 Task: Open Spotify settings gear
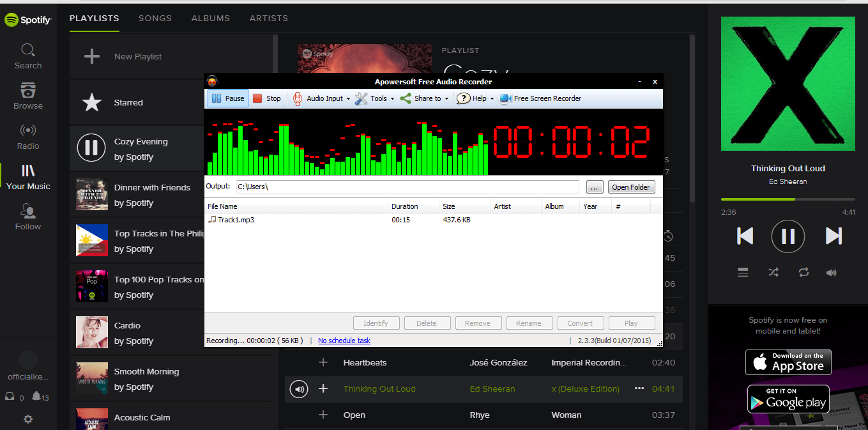tap(28, 419)
